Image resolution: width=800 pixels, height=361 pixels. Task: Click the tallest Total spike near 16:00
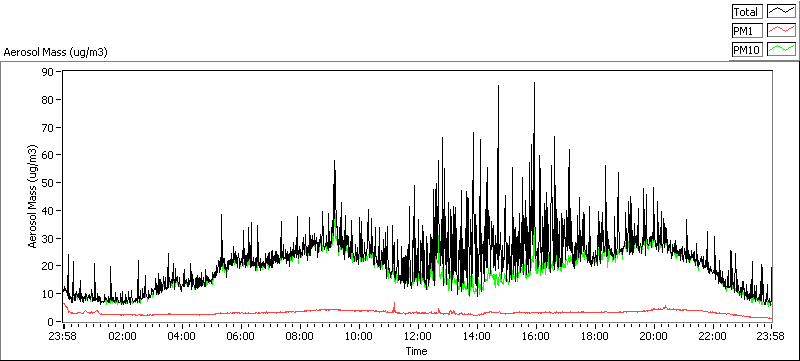(534, 83)
